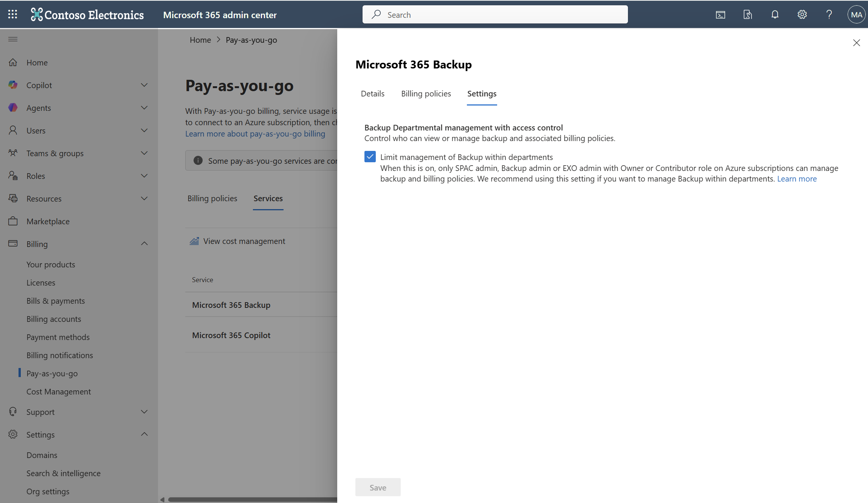Screen dimensions: 868x503
Task: Click the Save button
Action: [378, 487]
